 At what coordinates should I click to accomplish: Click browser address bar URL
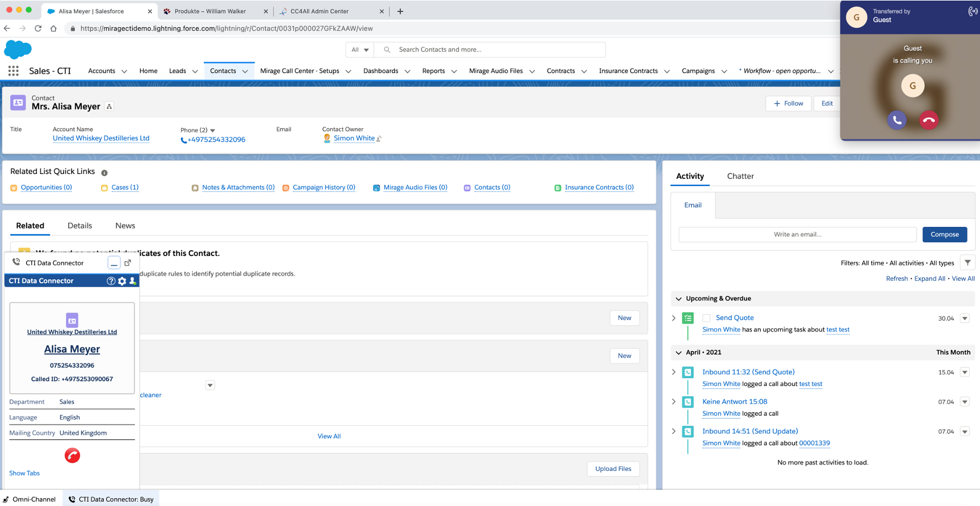point(226,29)
